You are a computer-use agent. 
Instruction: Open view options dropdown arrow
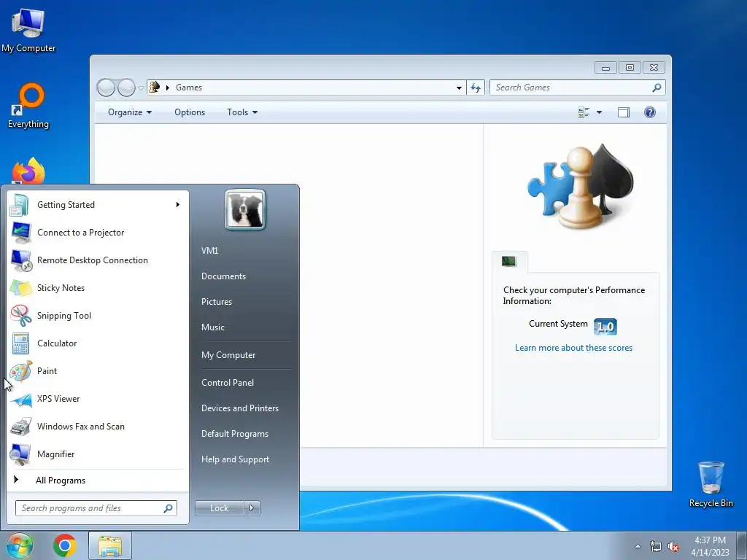tap(600, 112)
